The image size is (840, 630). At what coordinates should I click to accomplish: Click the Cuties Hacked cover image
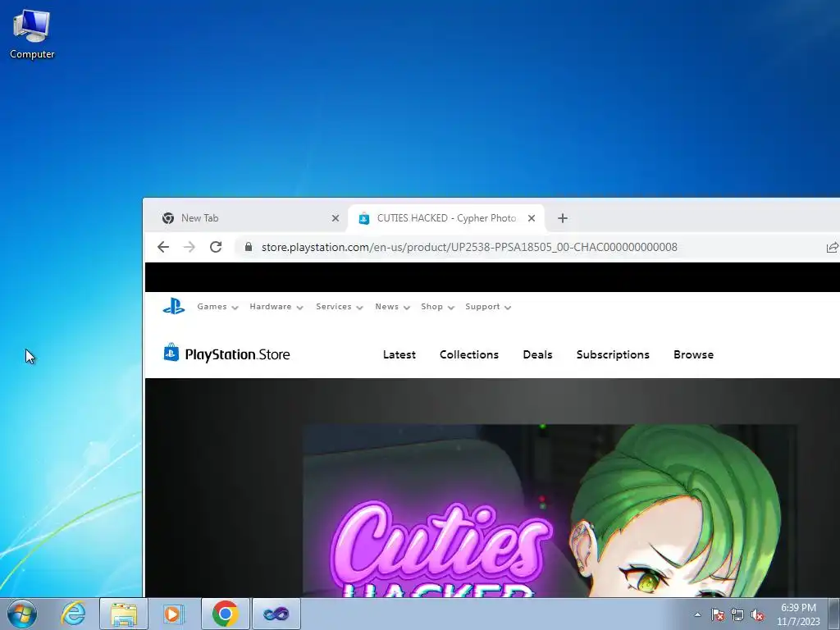(550, 510)
